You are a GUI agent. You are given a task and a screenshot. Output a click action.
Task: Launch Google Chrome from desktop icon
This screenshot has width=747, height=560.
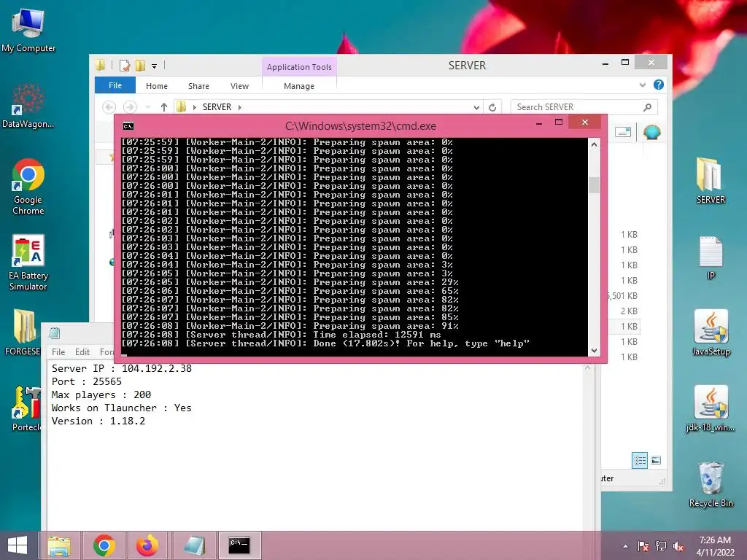point(28,187)
